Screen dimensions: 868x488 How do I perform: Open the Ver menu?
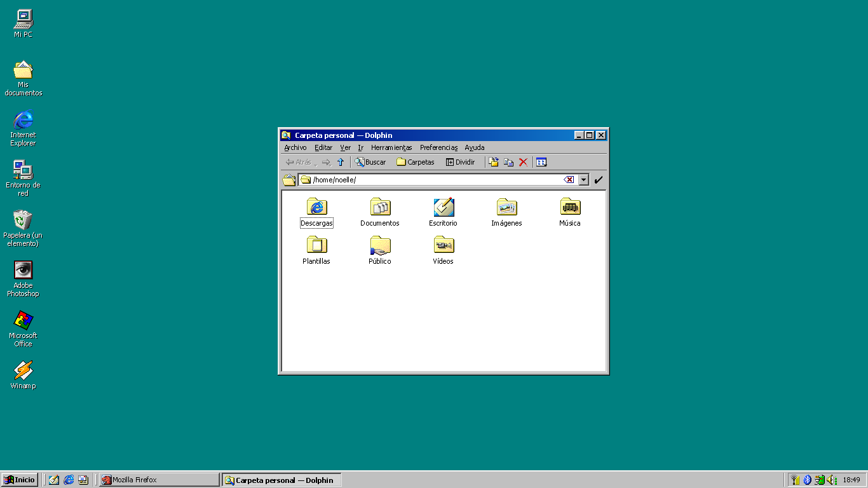345,147
